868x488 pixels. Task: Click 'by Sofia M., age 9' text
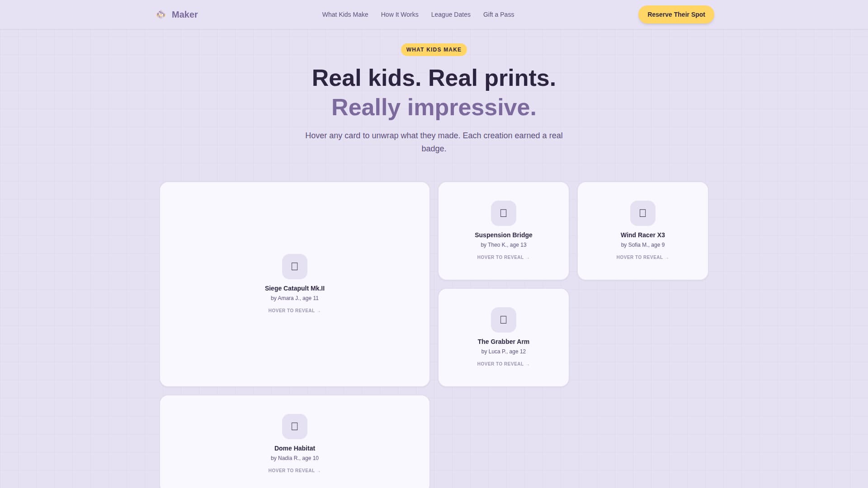tap(643, 245)
